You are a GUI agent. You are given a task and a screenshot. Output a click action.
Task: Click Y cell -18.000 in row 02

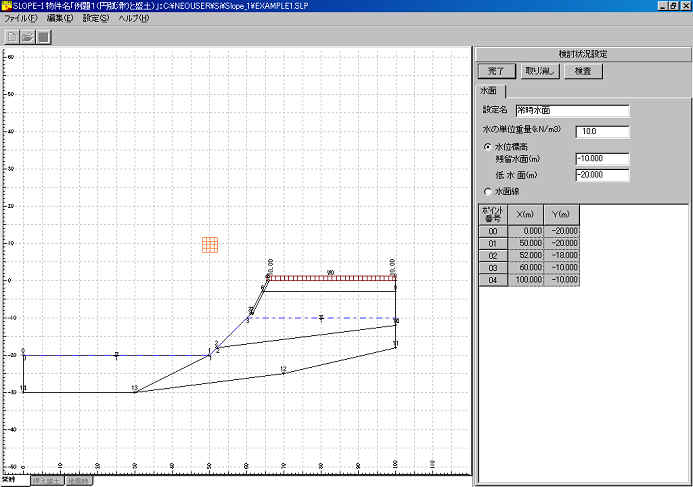click(x=561, y=255)
